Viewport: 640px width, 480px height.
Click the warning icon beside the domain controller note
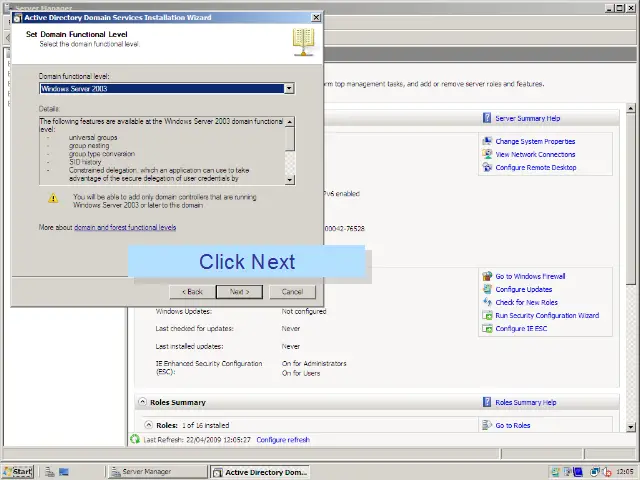click(53, 198)
